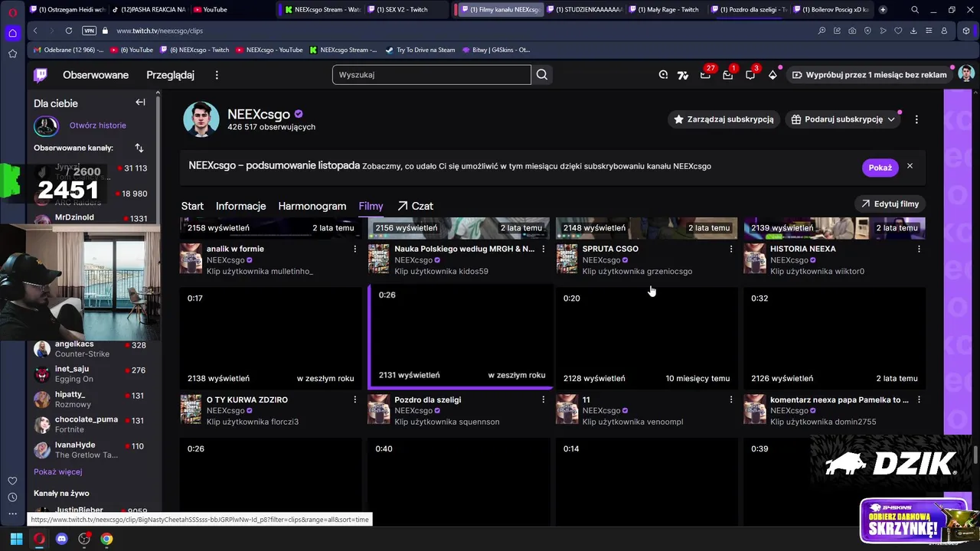Open the Czat tab
Image resolution: width=980 pixels, height=551 pixels.
point(415,206)
